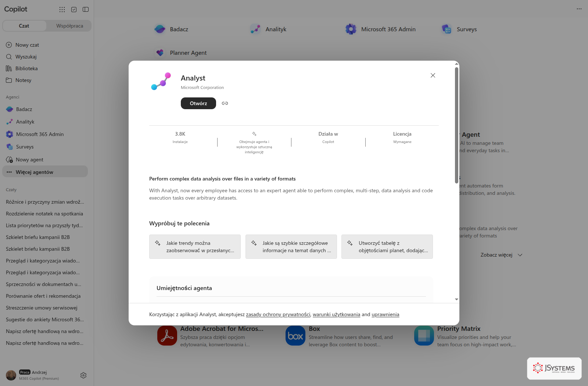Click Microsoft 365 Admin gear icon in sidebar
Viewport: 588px width, 386px height.
pyautogui.click(x=10, y=134)
